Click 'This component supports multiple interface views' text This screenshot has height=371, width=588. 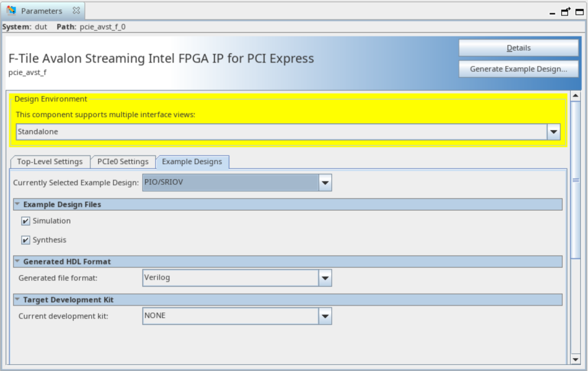point(105,115)
